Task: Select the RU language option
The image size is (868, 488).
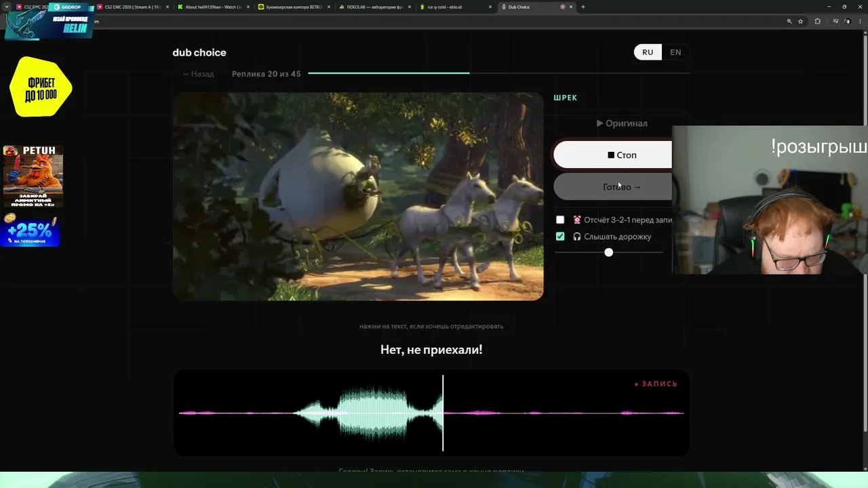Action: tap(648, 52)
